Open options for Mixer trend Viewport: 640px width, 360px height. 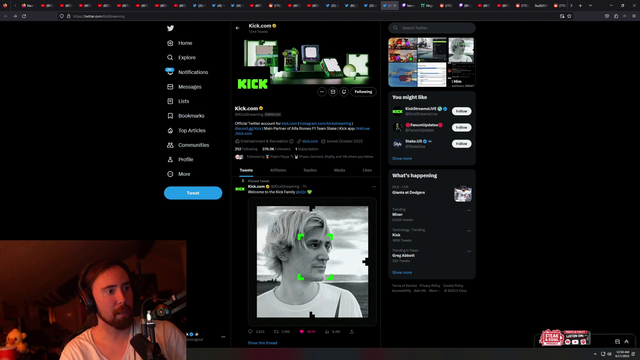click(469, 210)
